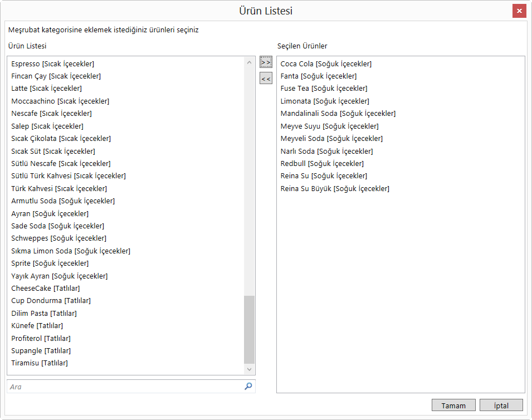
Task: Click the product list scrollbar thumb
Action: coord(249,329)
